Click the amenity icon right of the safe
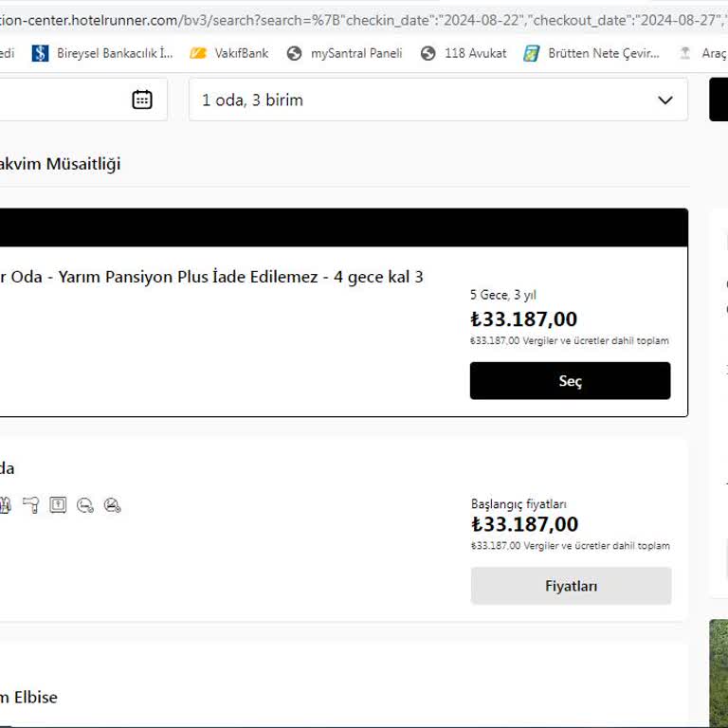728x728 pixels. [x=85, y=505]
